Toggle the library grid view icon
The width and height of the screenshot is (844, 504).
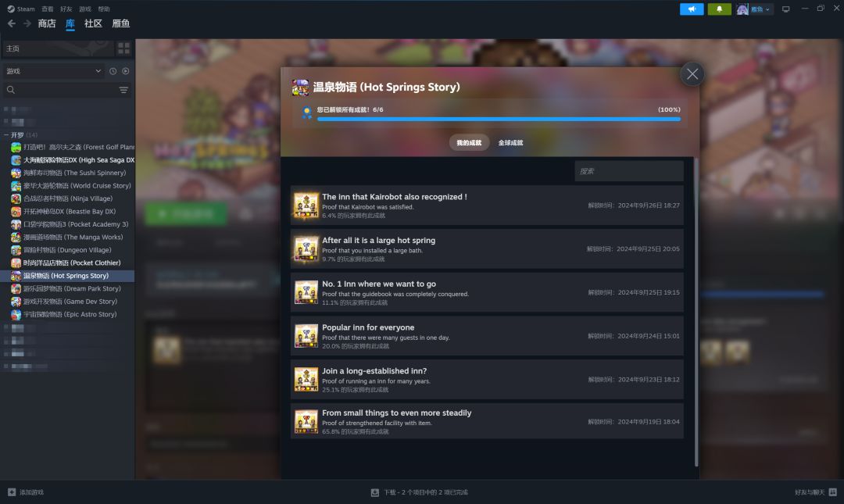[123, 48]
